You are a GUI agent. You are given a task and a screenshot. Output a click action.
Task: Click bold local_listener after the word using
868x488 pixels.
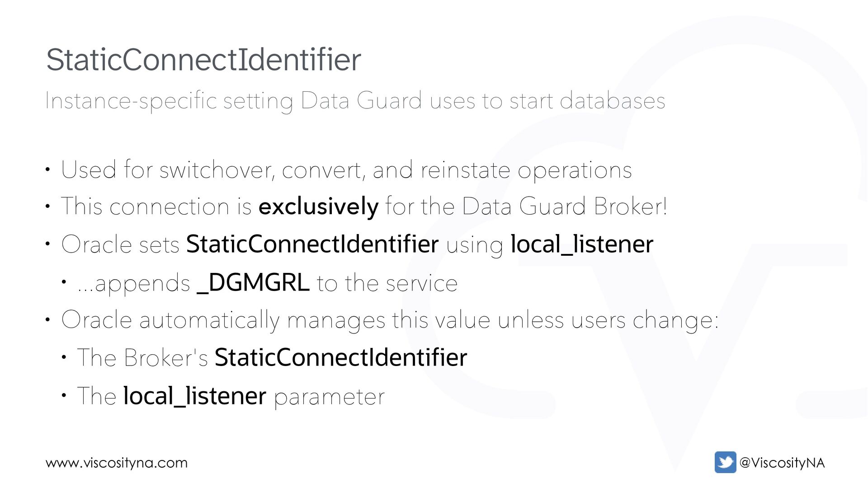coord(581,244)
